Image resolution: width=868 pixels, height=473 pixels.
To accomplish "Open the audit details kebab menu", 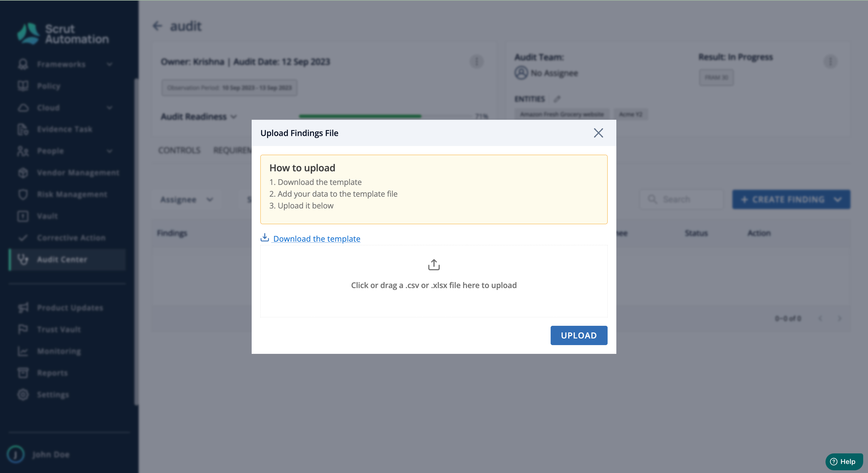I will 476,62.
